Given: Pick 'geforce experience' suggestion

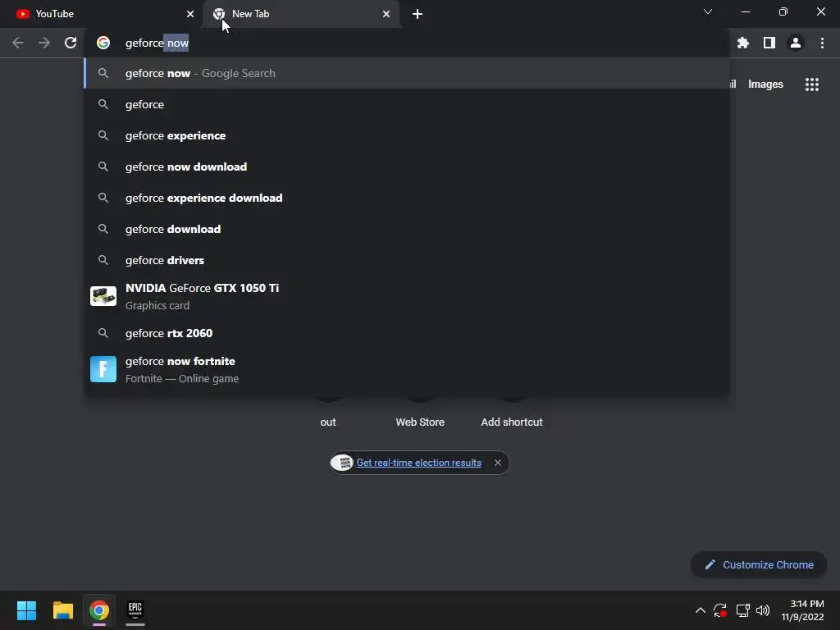Looking at the screenshot, I should (x=407, y=135).
